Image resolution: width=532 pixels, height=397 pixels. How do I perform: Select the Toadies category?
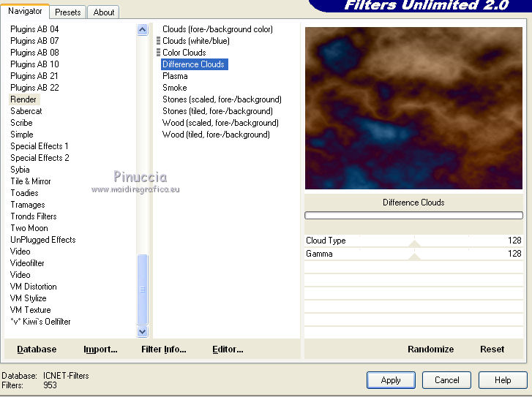pyautogui.click(x=24, y=193)
